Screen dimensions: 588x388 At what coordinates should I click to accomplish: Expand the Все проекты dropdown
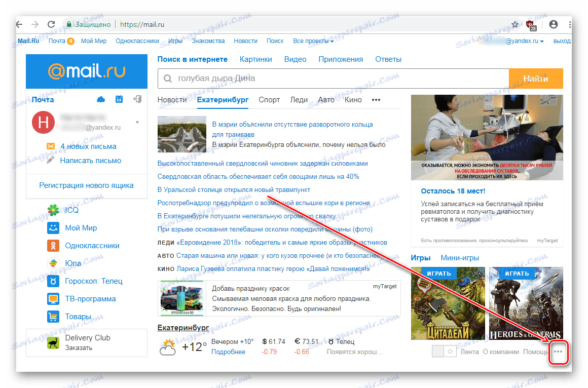point(313,41)
